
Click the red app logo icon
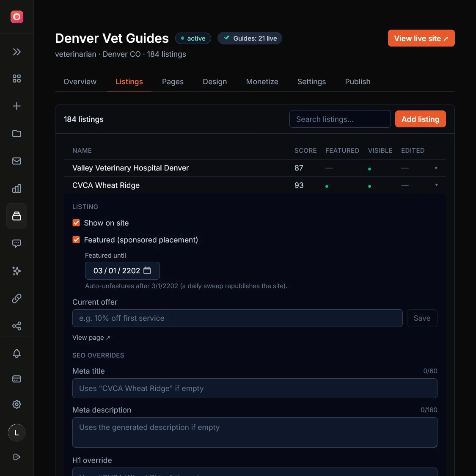tap(17, 17)
